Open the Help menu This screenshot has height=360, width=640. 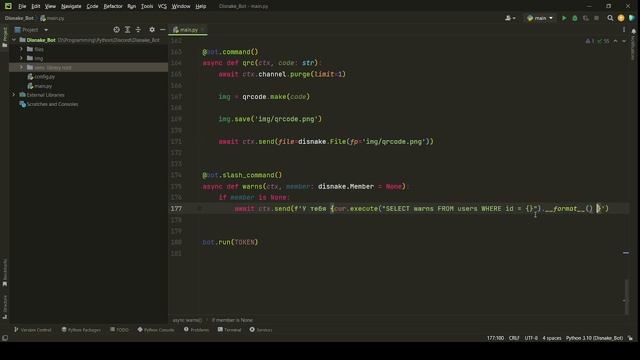tap(200, 6)
